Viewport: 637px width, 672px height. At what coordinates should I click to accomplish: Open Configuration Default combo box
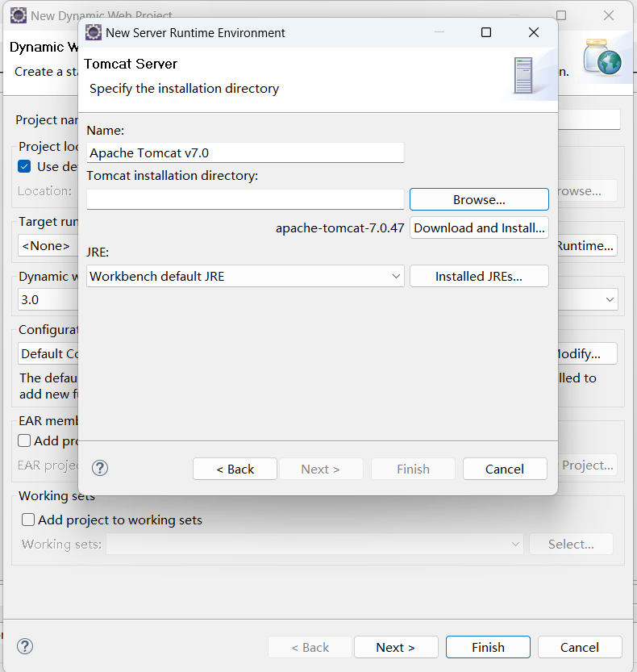click(48, 353)
